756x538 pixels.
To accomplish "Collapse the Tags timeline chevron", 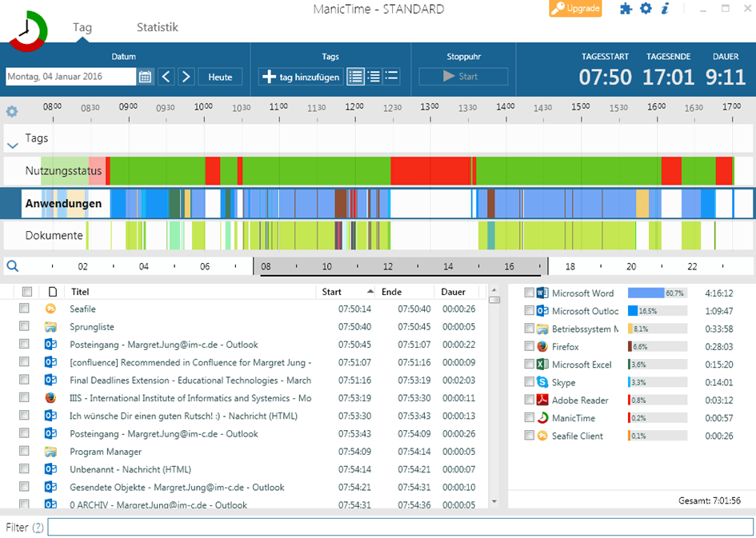I will tap(12, 145).
